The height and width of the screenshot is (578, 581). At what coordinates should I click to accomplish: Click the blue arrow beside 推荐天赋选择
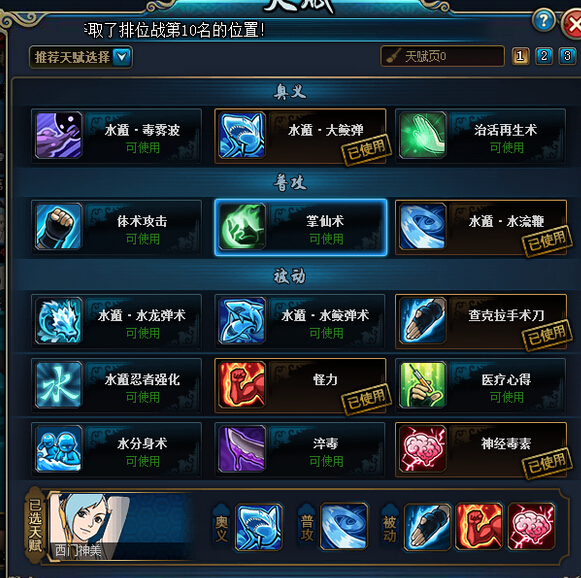click(122, 57)
